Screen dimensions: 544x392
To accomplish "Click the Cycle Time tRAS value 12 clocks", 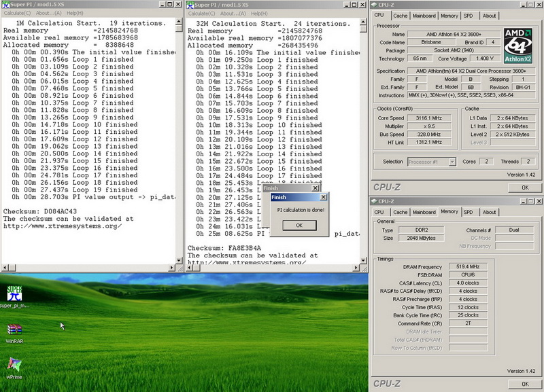I will pos(468,307).
